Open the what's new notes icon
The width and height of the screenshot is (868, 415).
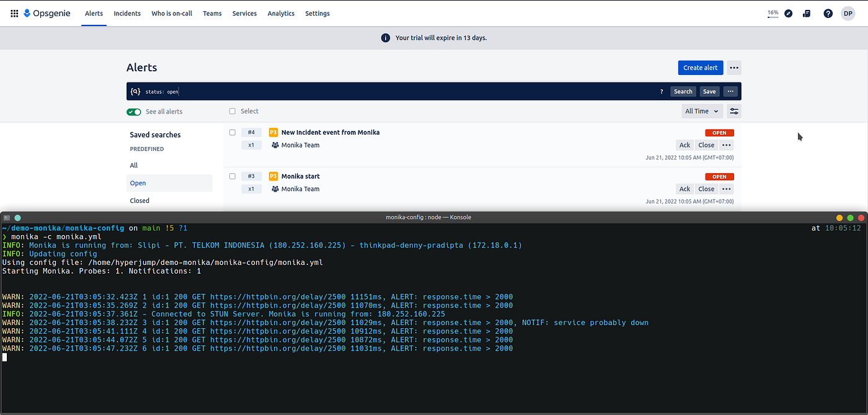pos(807,13)
